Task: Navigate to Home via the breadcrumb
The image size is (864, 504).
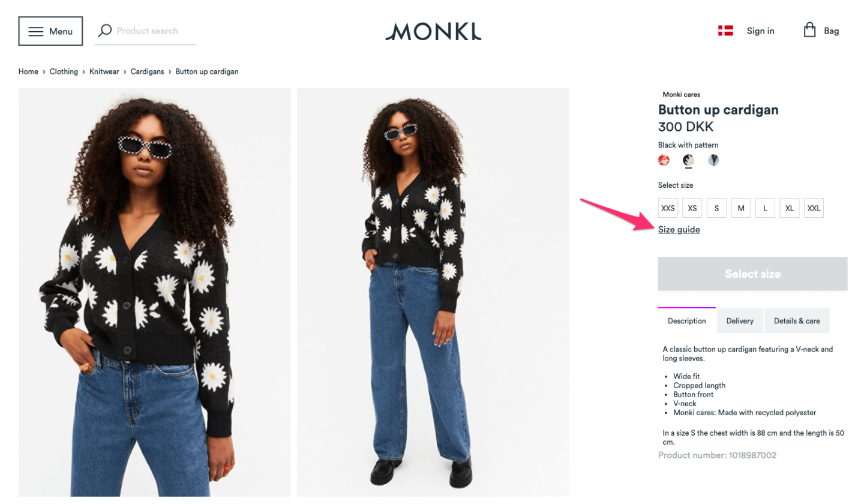Action: (x=28, y=71)
